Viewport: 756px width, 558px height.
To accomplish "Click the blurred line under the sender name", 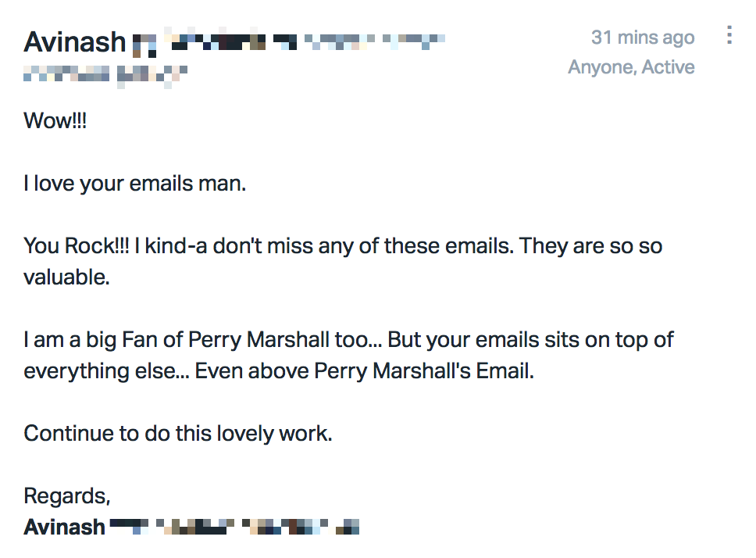I will [x=105, y=75].
